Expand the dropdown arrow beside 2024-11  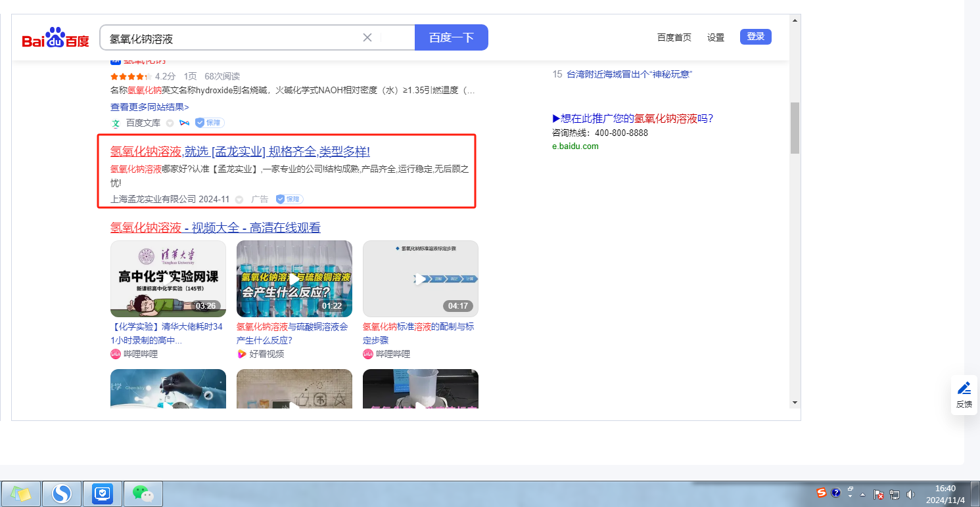239,200
